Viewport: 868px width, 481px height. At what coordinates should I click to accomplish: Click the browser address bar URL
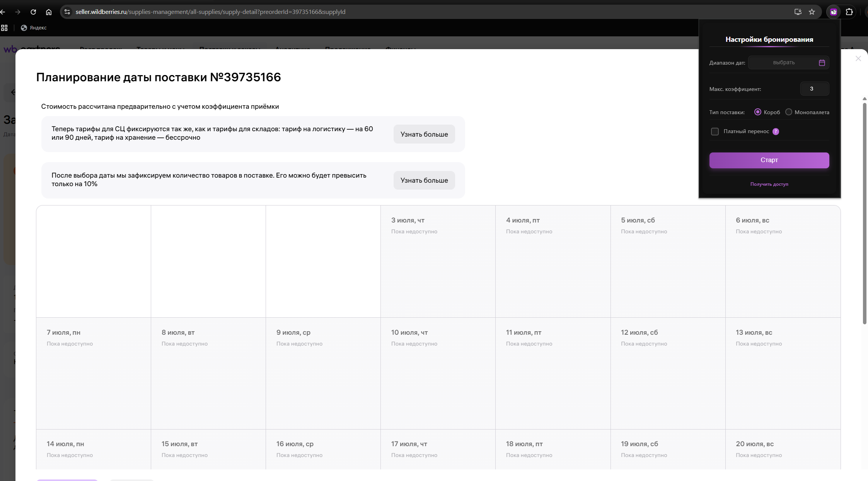pos(210,12)
